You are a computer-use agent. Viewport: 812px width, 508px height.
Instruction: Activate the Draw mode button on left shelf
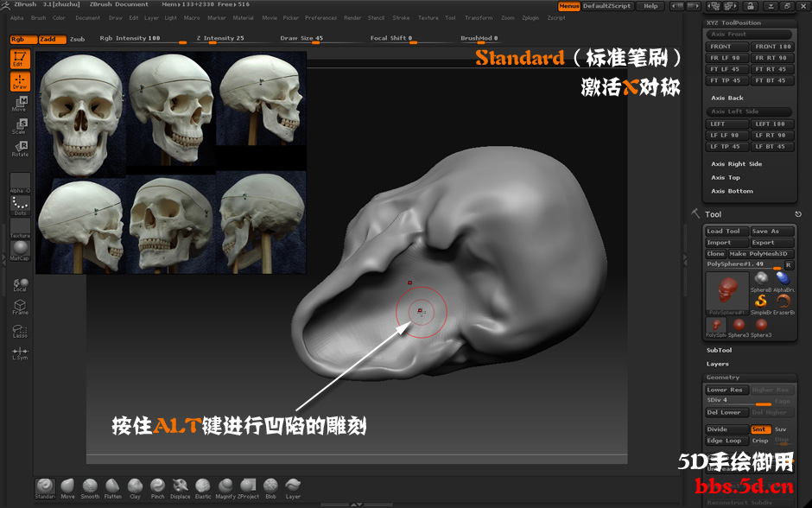(x=20, y=82)
